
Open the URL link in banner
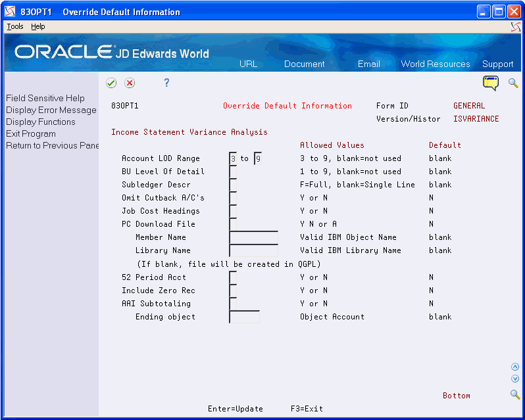(x=248, y=64)
